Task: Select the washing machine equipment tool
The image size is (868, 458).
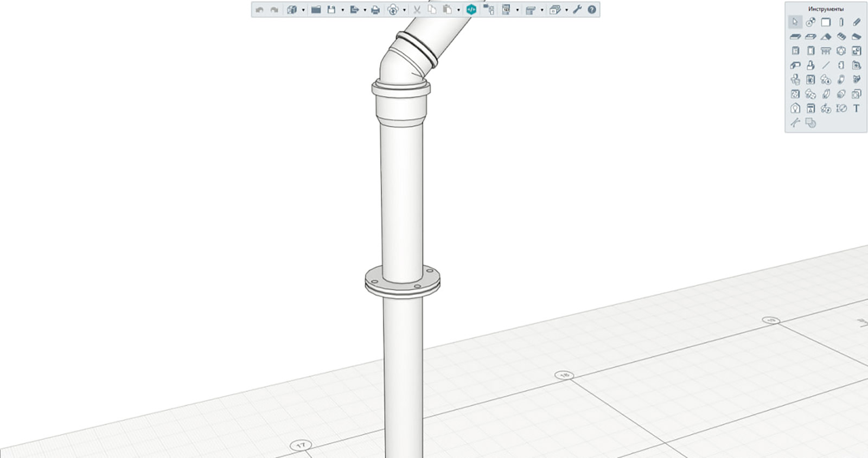Action: click(810, 80)
